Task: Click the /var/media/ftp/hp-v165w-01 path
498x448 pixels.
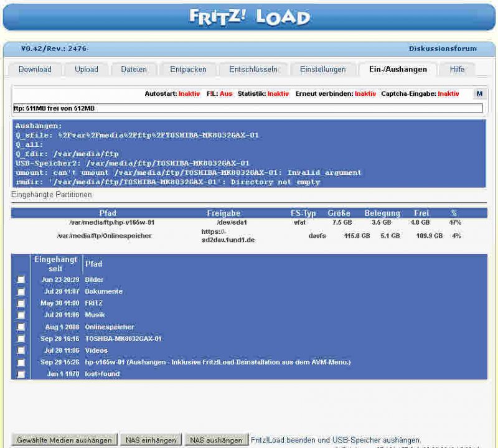Action: tap(112, 222)
